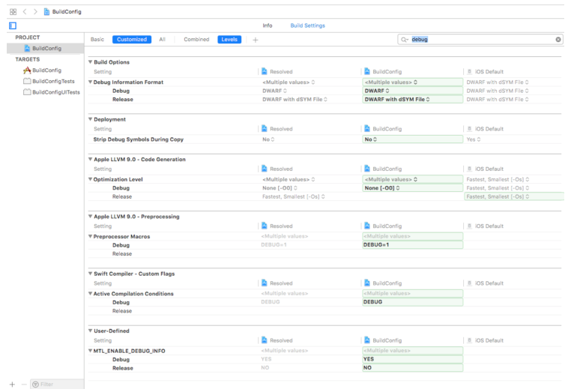
Task: Show Basic build settings
Action: (x=97, y=40)
